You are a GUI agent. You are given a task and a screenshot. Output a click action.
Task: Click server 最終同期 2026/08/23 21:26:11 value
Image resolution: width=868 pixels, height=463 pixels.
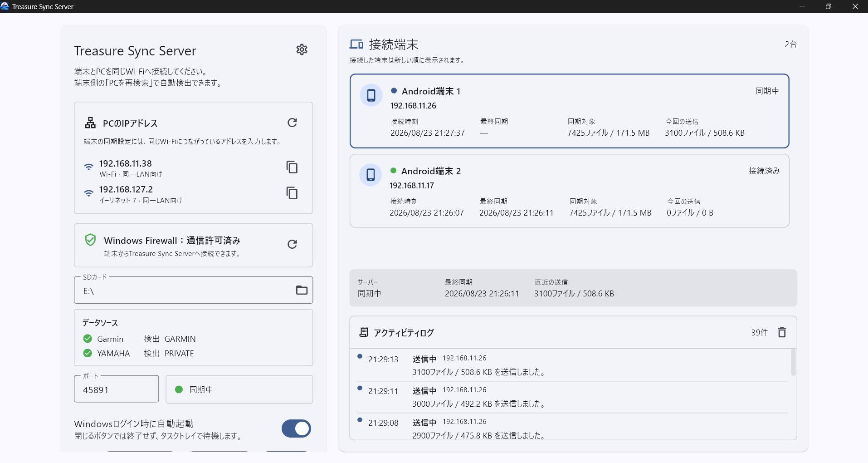click(x=482, y=294)
